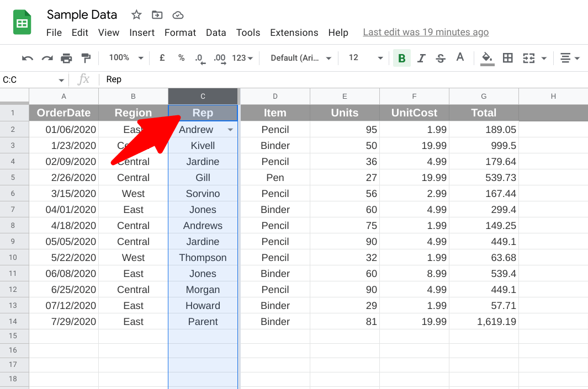The height and width of the screenshot is (389, 588).
Task: Enable italic formatting
Action: (x=421, y=57)
